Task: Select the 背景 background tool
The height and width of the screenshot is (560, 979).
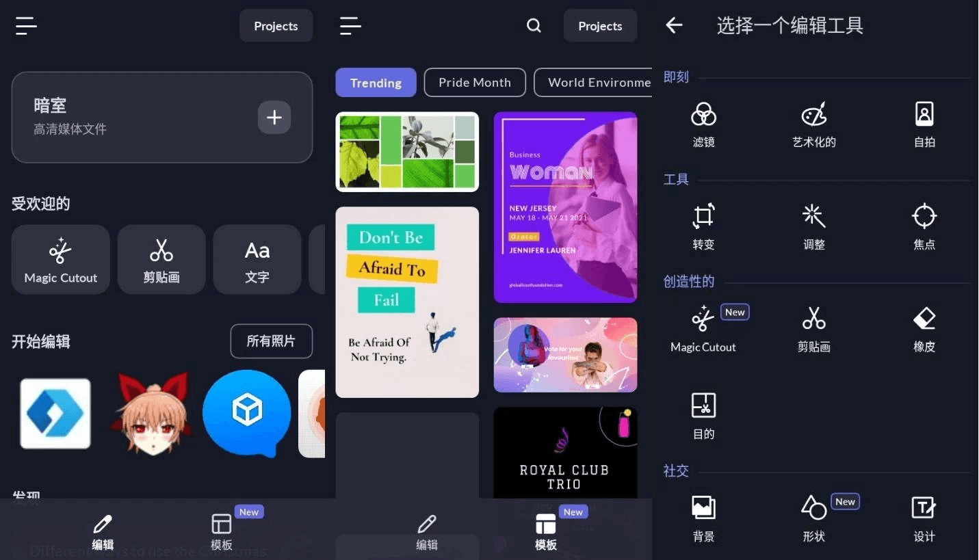Action: [703, 518]
